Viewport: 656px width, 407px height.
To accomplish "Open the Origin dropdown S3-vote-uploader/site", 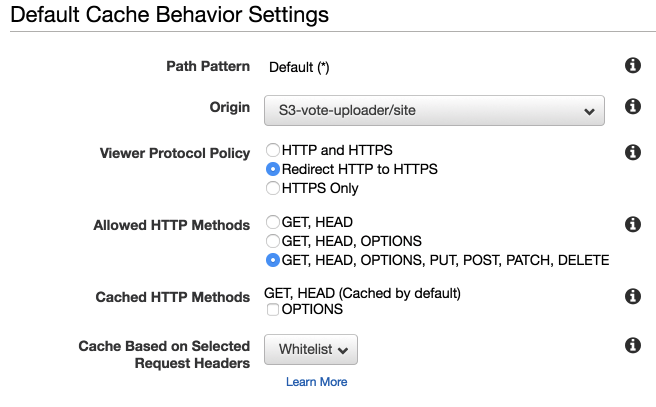I will [434, 110].
